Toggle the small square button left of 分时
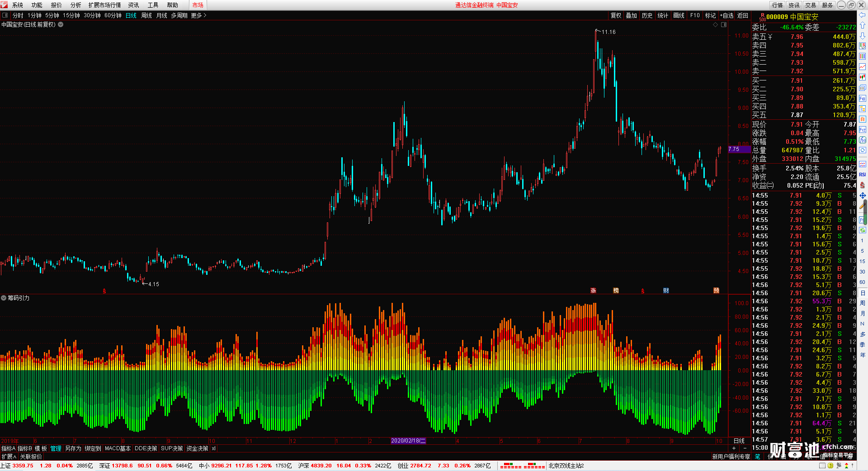Image resolution: width=868 pixels, height=471 pixels. (x=5, y=15)
